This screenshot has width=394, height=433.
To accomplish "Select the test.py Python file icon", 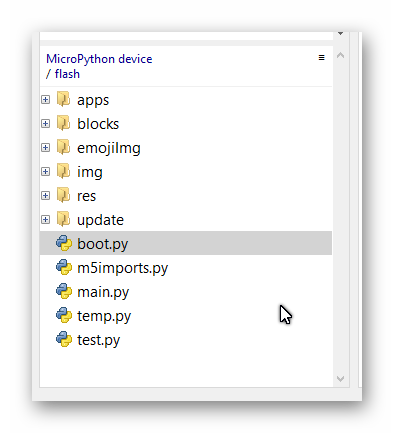I will click(64, 339).
